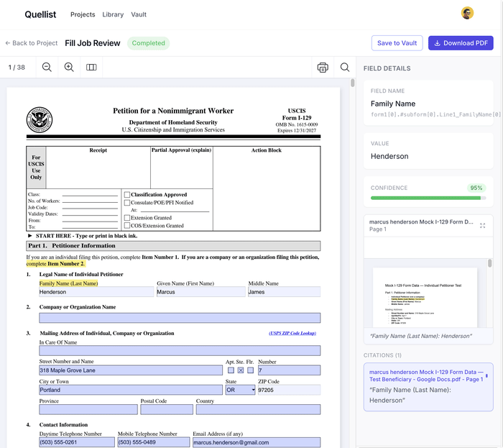Zoom in on the PDF document
Screen dimensions: 503x448
pyautogui.click(x=69, y=67)
